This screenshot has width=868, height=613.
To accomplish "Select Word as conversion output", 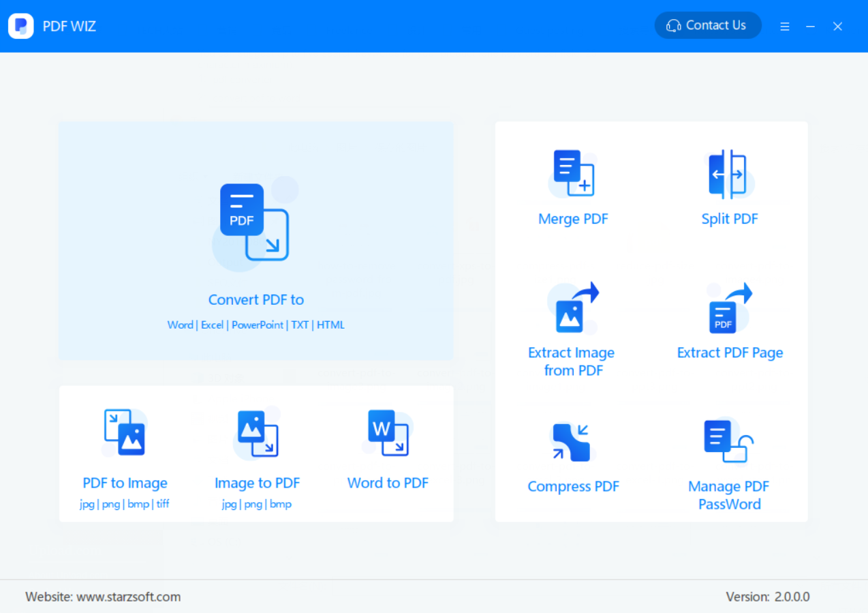I will [180, 325].
